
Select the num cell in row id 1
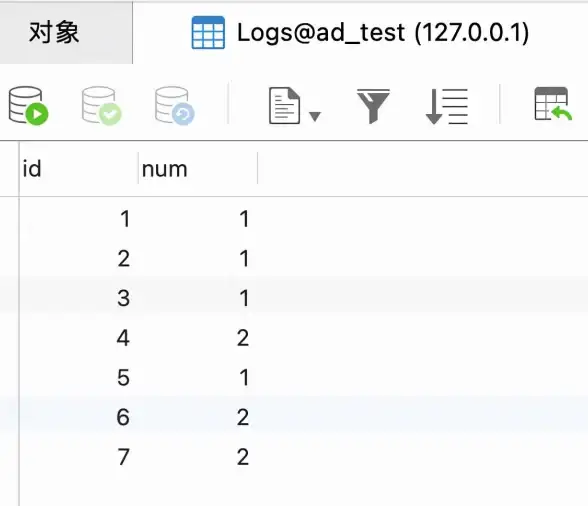click(198, 218)
